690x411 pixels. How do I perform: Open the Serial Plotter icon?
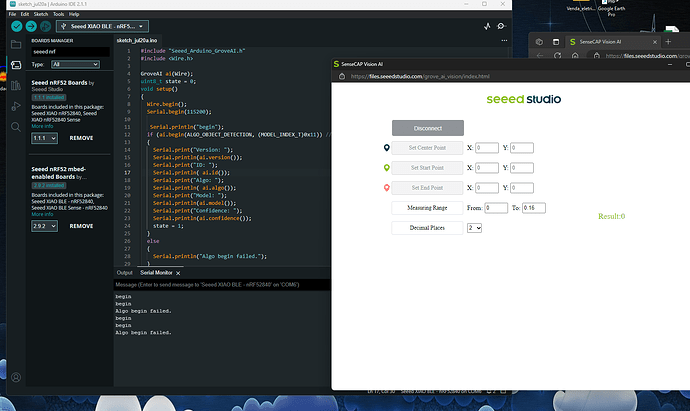pyautogui.click(x=487, y=26)
